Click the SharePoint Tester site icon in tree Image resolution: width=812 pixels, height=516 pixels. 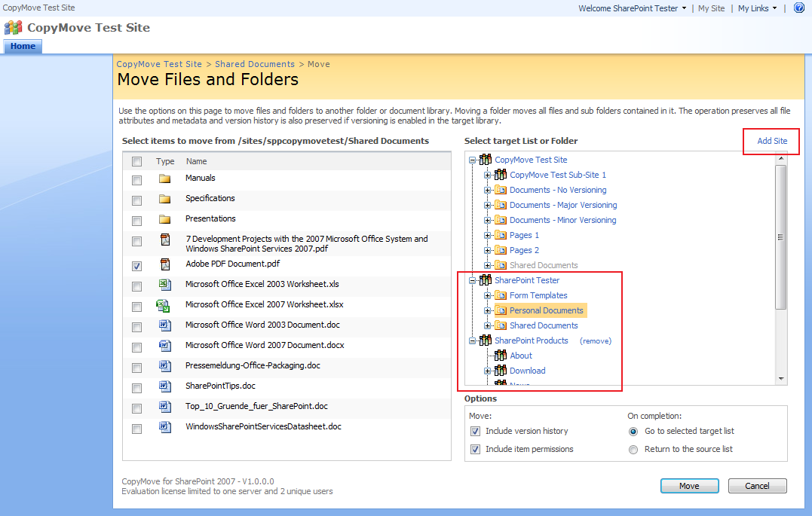tap(486, 280)
